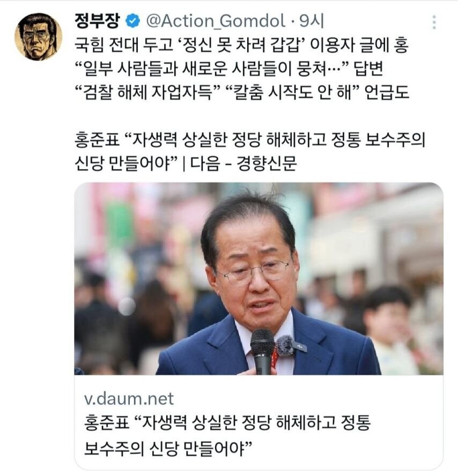
Task: Click card title line 보수주의 신당 만들어야”
Action: (x=168, y=448)
